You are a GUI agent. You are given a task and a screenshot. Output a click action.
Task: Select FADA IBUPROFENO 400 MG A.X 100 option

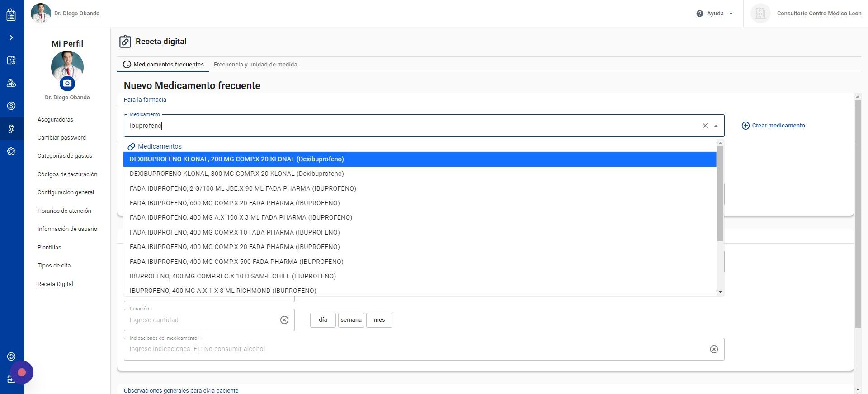[420, 217]
